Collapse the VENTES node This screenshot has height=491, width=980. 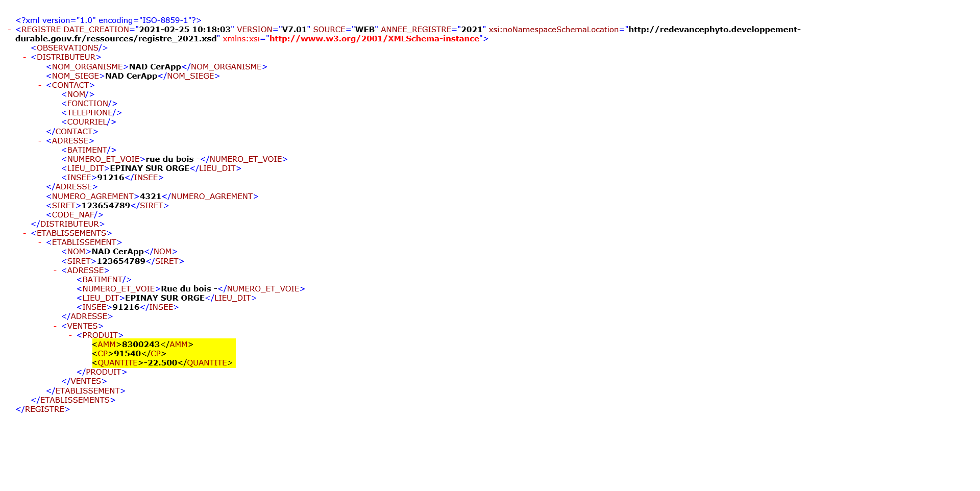coord(56,326)
